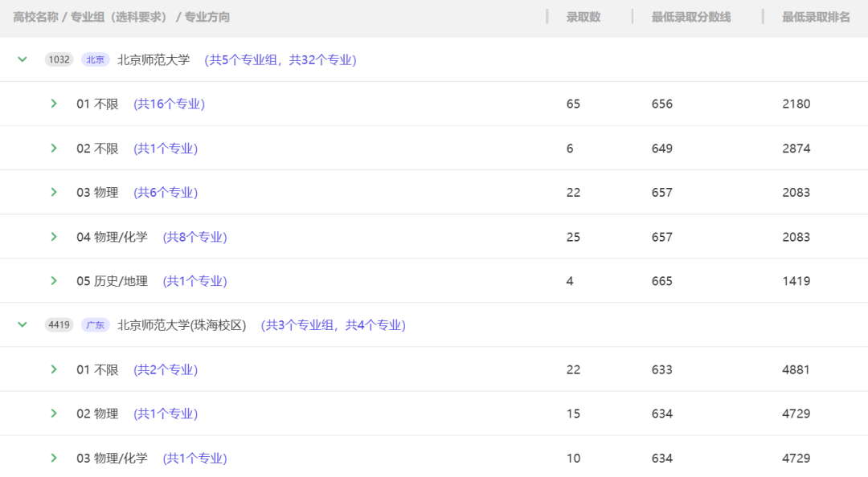Click the 最低录取分数线 column header
This screenshot has height=477, width=868.
pos(691,17)
